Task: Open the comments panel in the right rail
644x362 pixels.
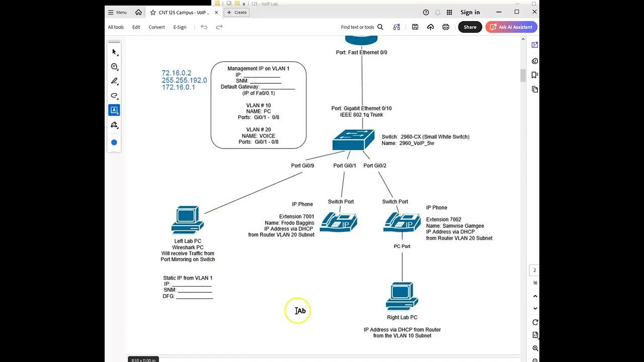Action: click(534, 61)
